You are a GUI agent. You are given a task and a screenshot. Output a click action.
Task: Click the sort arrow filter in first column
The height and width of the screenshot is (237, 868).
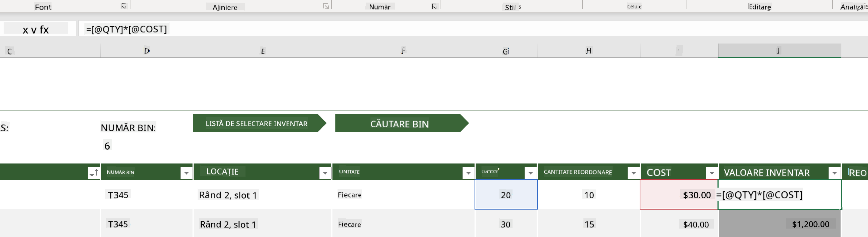point(94,172)
